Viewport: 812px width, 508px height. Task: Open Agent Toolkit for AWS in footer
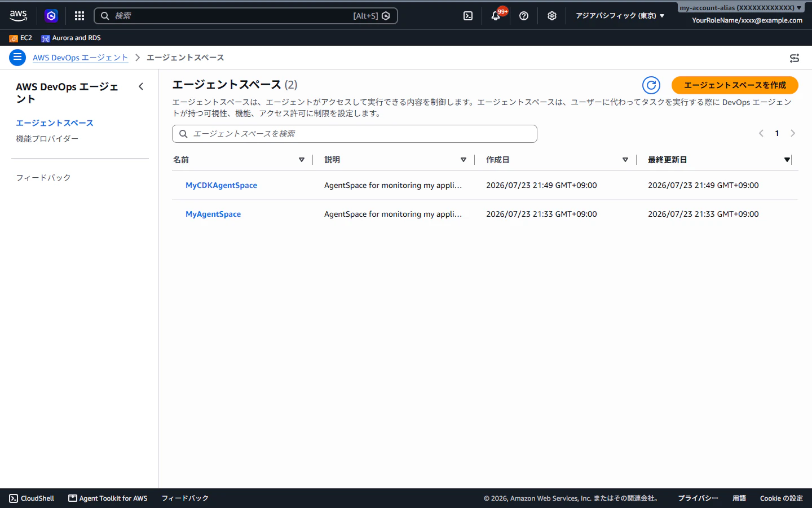click(108, 498)
